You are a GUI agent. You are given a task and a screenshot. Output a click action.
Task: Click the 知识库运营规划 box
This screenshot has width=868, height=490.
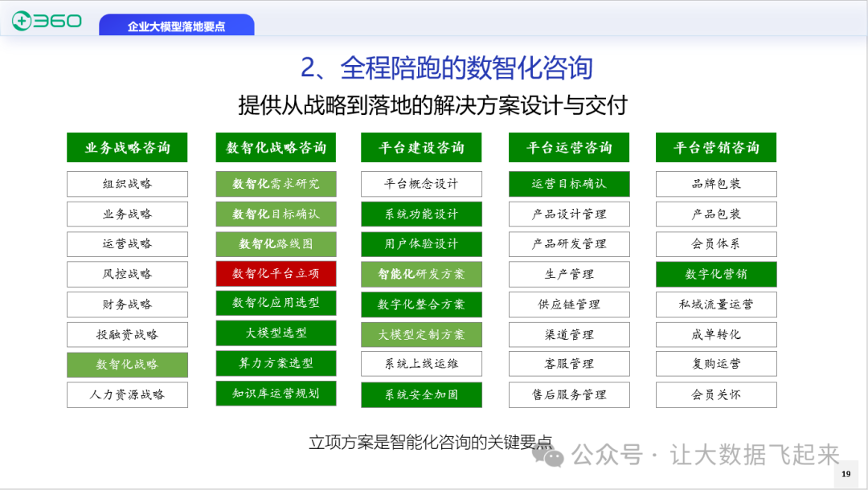click(x=276, y=394)
